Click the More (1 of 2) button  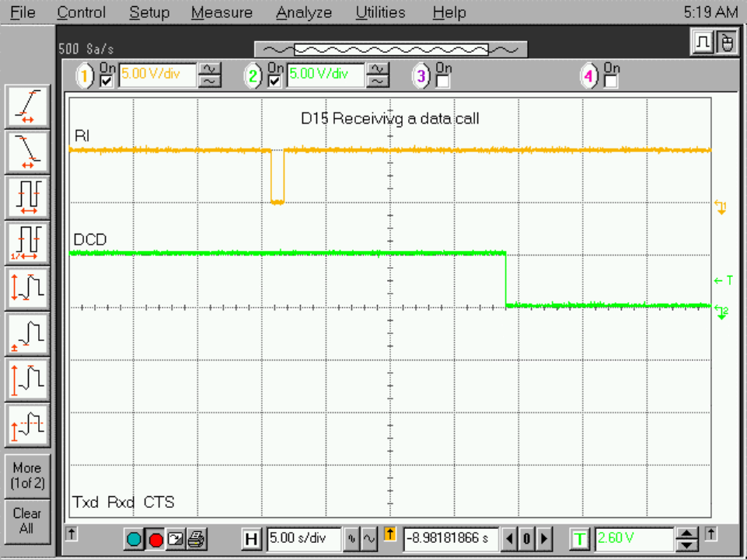28,475
